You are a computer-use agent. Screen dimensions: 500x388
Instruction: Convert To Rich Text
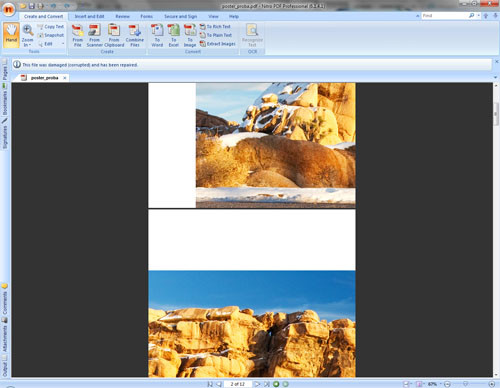(215, 26)
